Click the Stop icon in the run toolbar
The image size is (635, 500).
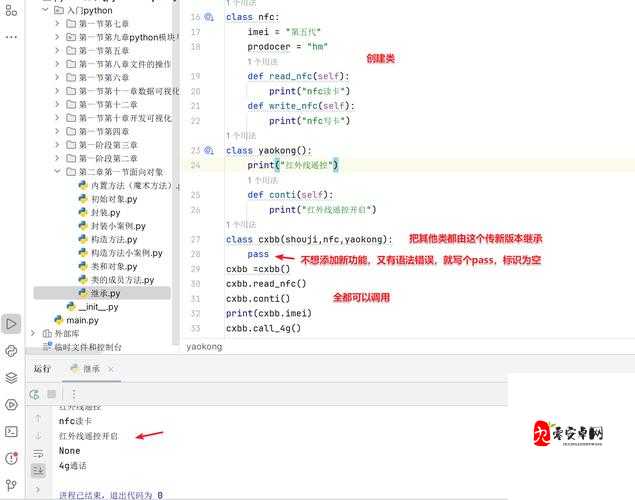[x=51, y=394]
